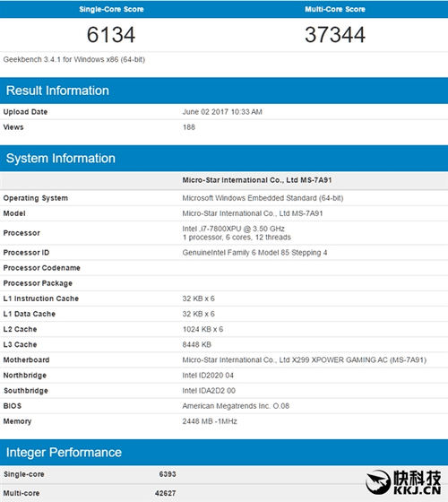
Task: Click the L1 Instruction Cache label
Action: click(x=41, y=299)
